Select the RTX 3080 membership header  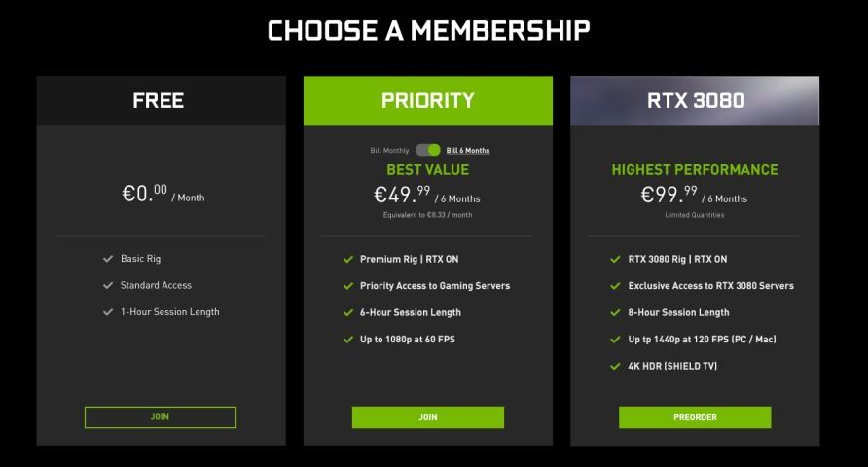point(695,100)
